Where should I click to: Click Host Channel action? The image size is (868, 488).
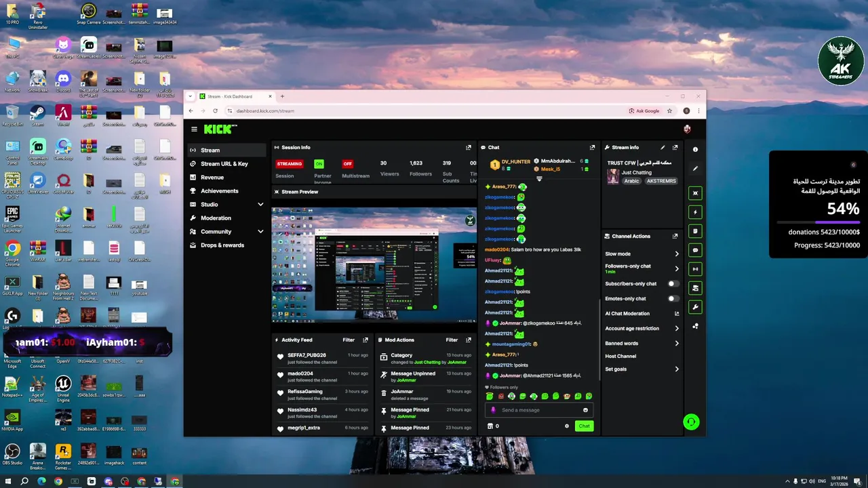tap(620, 357)
